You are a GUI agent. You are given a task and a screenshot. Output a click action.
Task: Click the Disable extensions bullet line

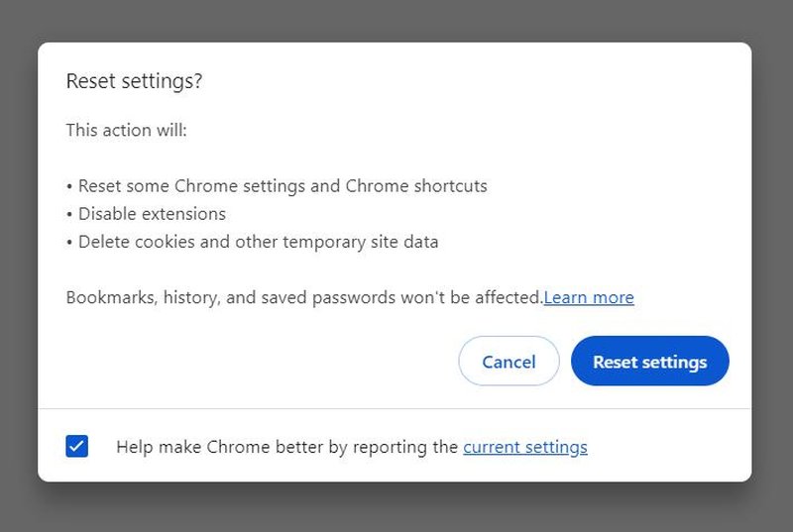[146, 214]
